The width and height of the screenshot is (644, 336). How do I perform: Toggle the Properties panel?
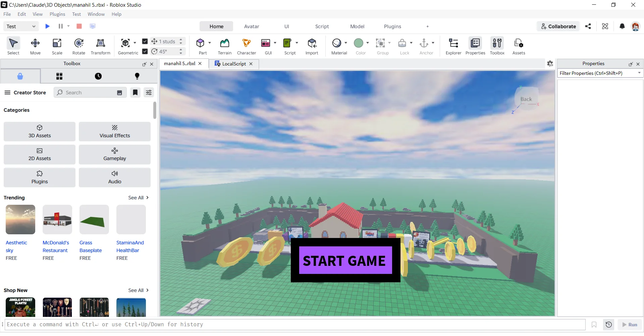pos(475,46)
